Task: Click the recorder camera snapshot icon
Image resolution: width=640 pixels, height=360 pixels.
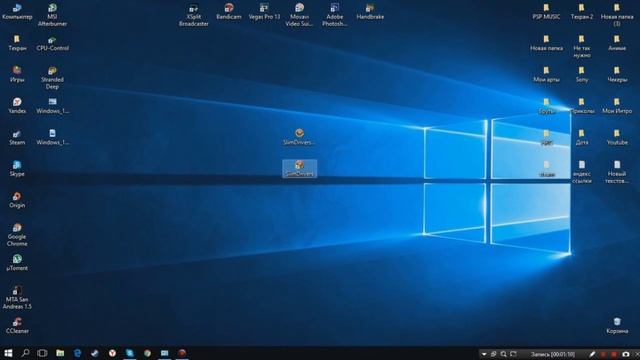Action: 626,354
